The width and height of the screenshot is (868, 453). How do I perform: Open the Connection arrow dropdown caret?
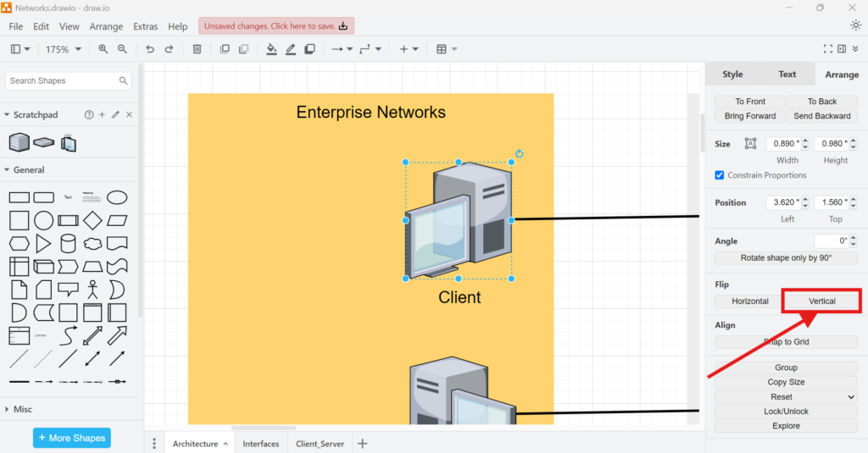click(x=350, y=49)
